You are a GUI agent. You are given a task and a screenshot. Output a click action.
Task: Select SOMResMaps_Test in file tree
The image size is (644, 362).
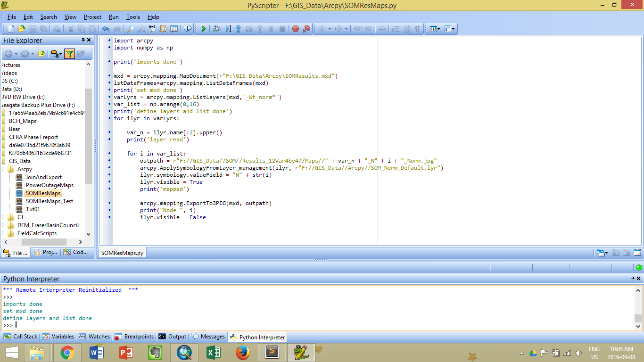pos(50,201)
